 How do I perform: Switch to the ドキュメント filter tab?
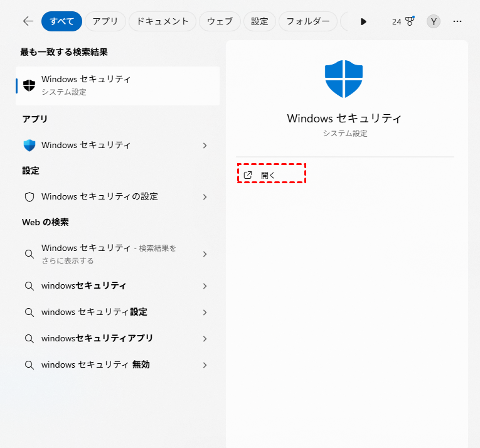163,21
